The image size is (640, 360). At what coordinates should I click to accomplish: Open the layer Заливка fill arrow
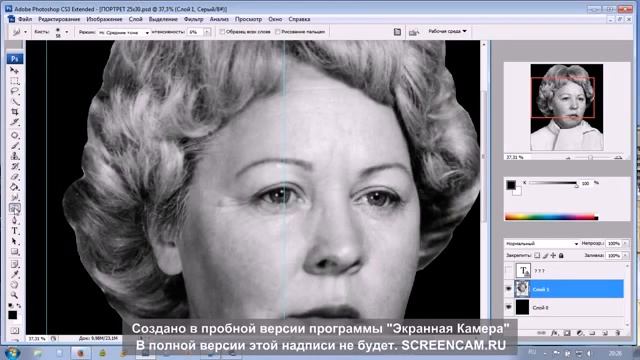pos(625,256)
